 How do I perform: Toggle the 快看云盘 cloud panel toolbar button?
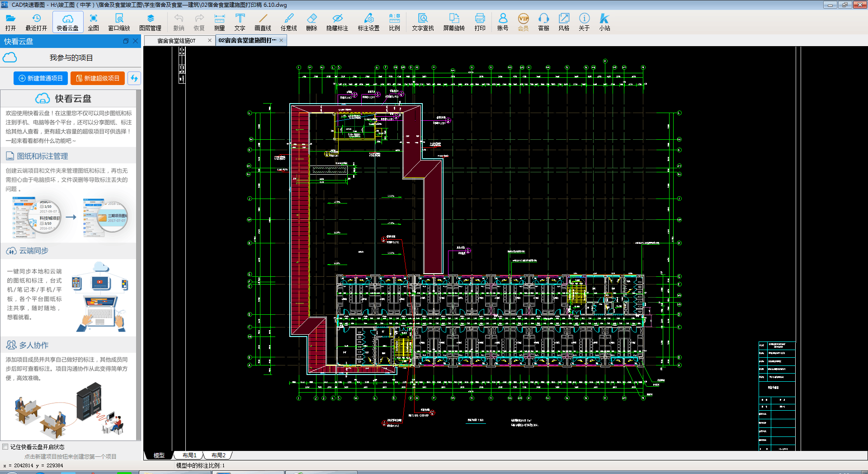pyautogui.click(x=68, y=22)
